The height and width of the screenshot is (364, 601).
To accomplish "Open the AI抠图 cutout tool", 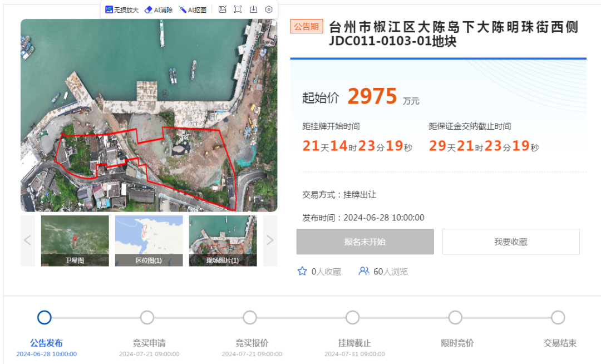I will click(193, 9).
